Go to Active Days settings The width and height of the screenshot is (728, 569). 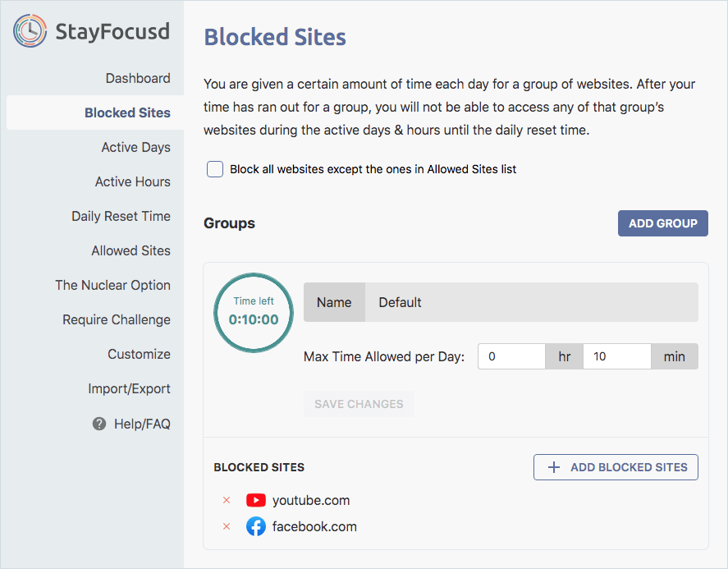(x=136, y=147)
